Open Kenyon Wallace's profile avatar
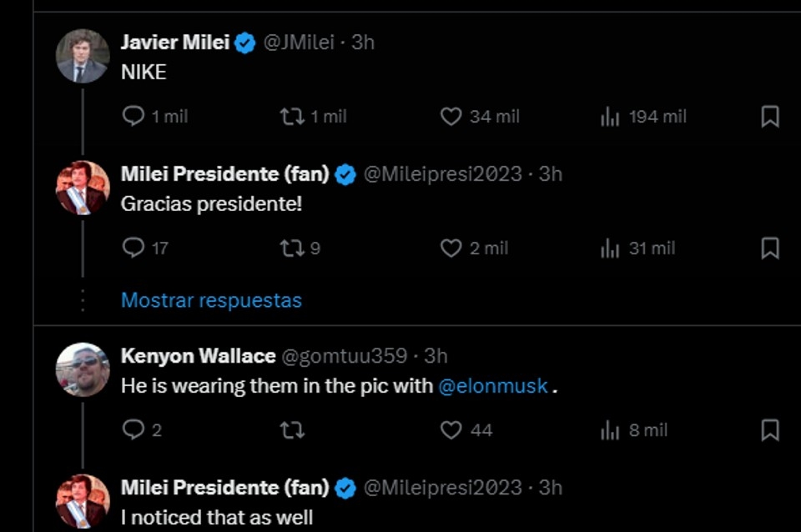The height and width of the screenshot is (532, 801). click(83, 369)
